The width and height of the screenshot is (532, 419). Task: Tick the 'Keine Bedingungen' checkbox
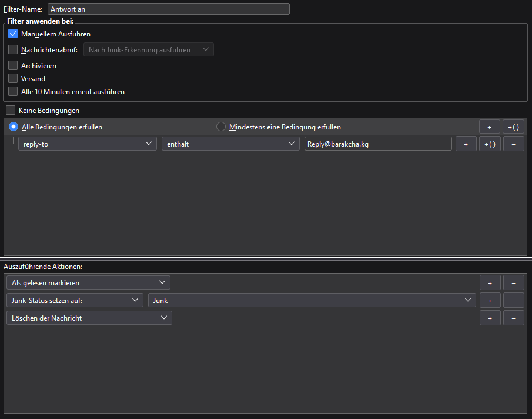(x=11, y=111)
